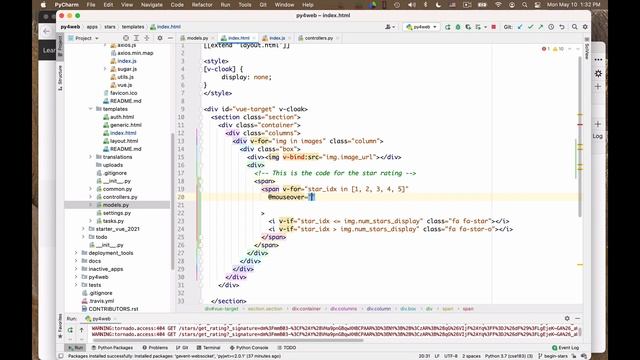Expand all icon in Project panel header
This screenshot has width=640, height=360.
coord(136,38)
